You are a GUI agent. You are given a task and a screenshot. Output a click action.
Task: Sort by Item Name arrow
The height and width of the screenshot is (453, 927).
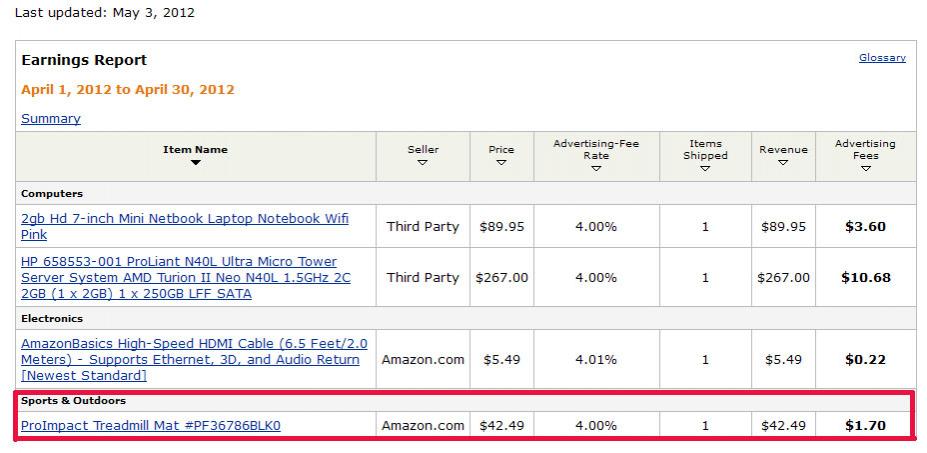(196, 163)
